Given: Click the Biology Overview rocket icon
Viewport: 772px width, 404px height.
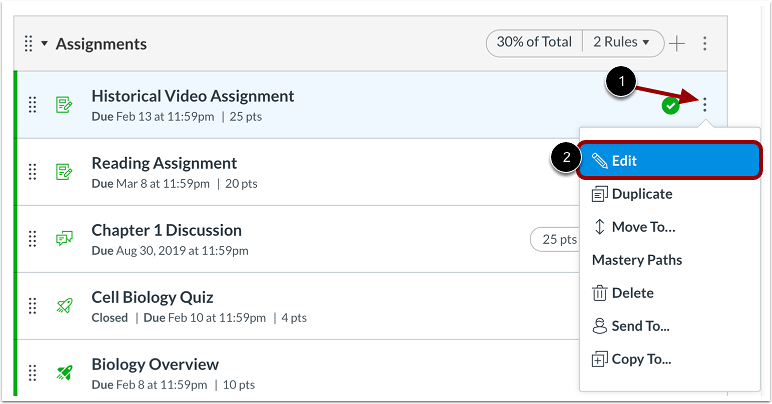Looking at the screenshot, I should [64, 373].
